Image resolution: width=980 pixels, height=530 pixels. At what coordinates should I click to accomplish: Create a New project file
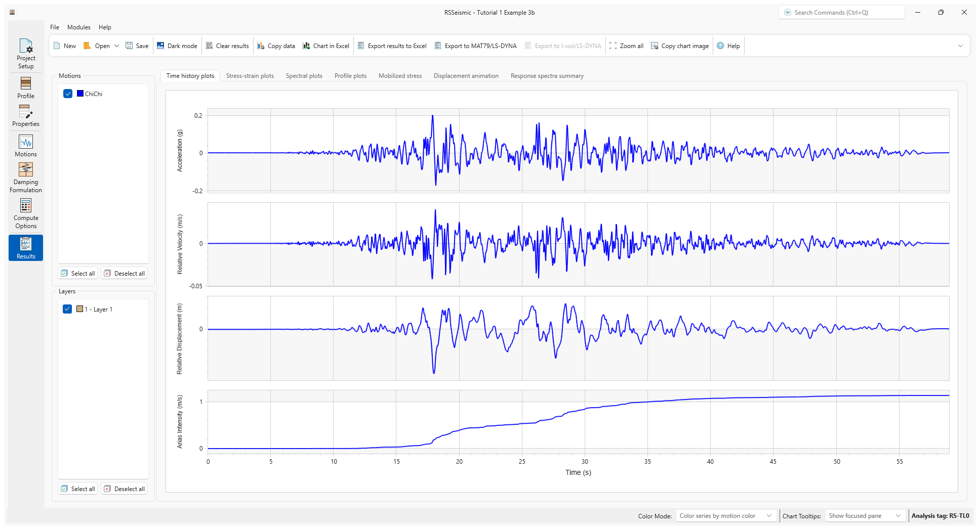pyautogui.click(x=64, y=46)
